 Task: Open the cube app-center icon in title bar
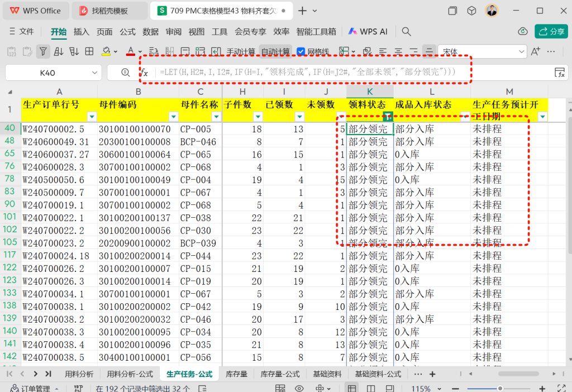point(471,11)
